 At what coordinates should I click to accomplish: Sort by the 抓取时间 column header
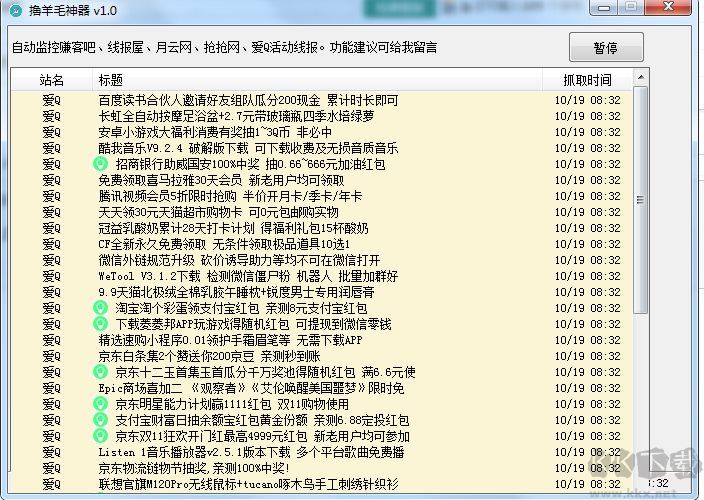click(588, 80)
